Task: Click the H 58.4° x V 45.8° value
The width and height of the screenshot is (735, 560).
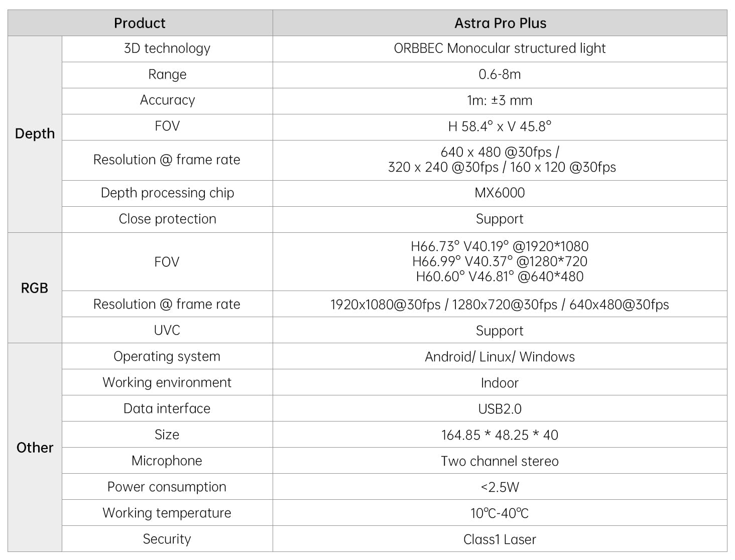Action: pyautogui.click(x=500, y=126)
